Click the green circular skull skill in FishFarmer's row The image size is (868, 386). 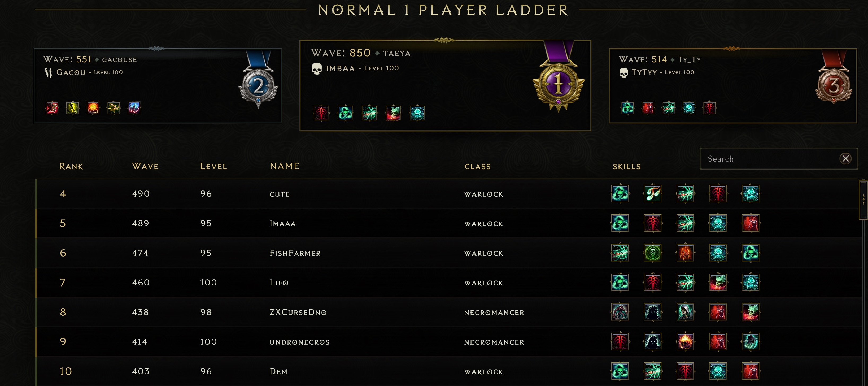(652, 253)
